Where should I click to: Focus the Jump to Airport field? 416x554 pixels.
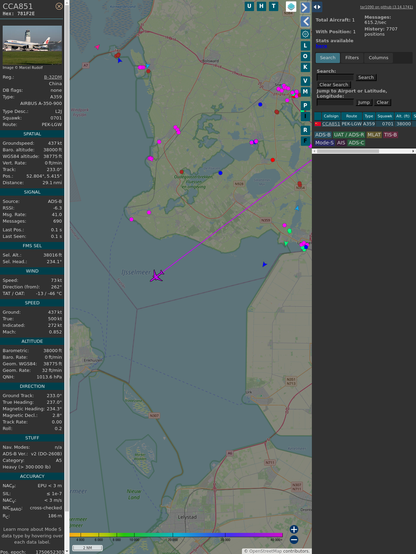pyautogui.click(x=335, y=102)
